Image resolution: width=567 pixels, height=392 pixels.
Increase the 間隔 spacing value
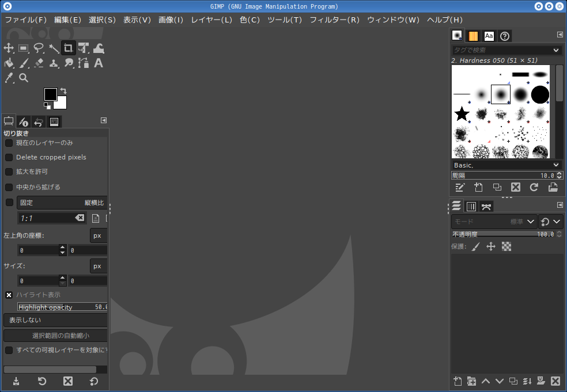[560, 174]
